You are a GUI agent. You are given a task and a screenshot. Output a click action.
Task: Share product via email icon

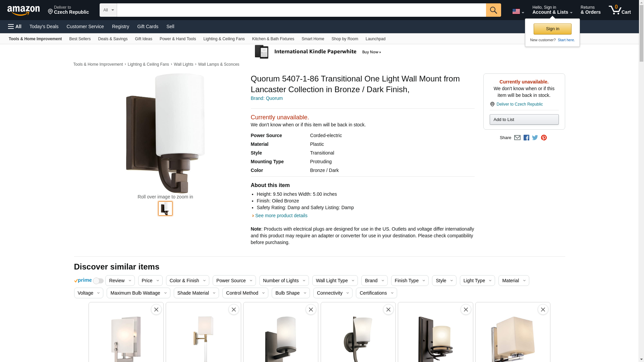point(517,138)
